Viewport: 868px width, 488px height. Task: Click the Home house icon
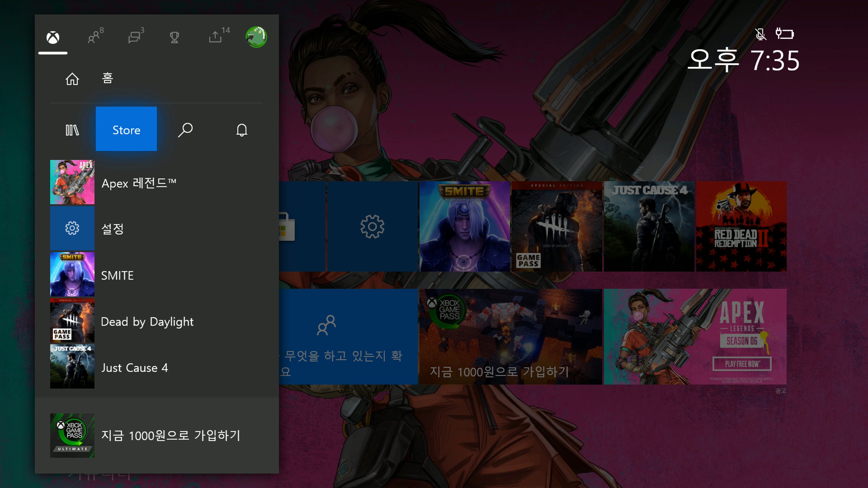coord(72,79)
